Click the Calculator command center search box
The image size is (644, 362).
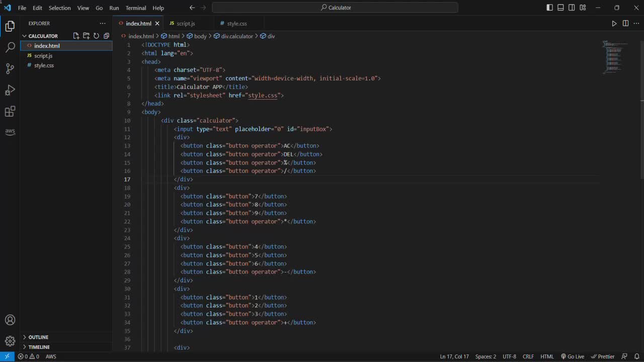335,8
